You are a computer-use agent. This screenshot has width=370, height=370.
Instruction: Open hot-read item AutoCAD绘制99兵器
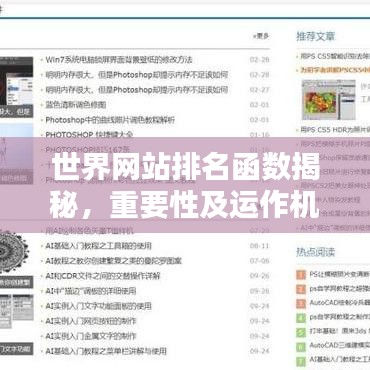point(340,303)
